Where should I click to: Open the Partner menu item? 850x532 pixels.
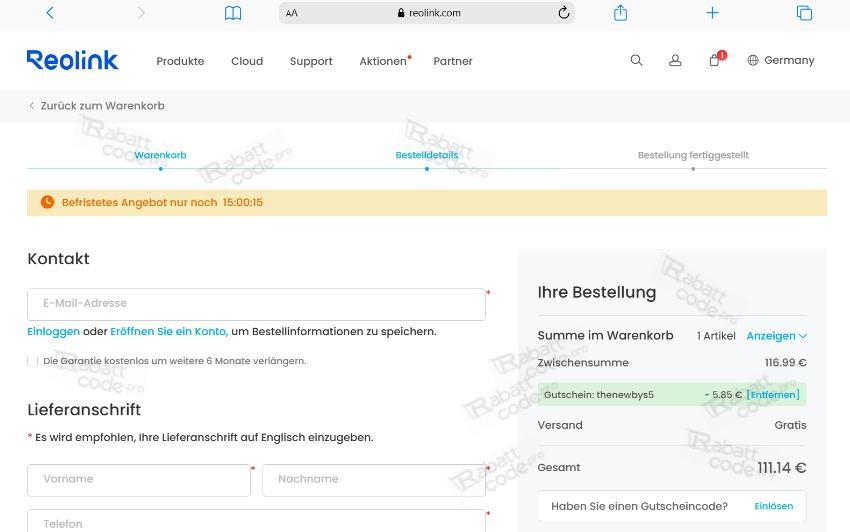point(453,61)
